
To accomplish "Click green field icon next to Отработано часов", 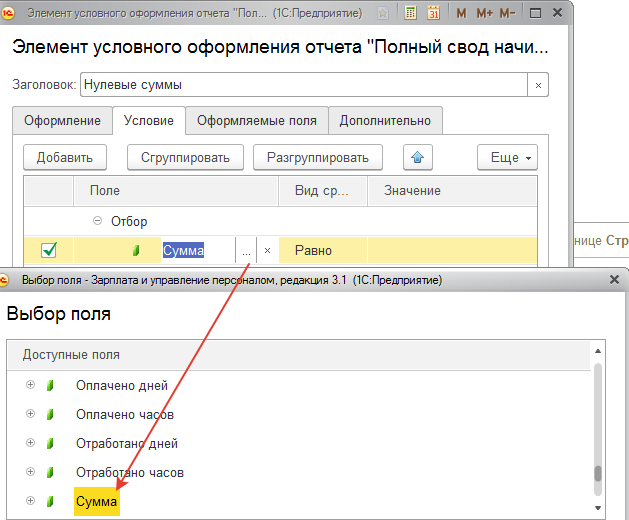I will 50,472.
